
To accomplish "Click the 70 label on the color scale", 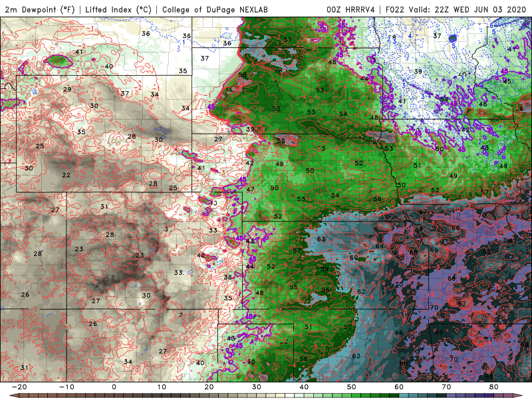I will coord(446,387).
